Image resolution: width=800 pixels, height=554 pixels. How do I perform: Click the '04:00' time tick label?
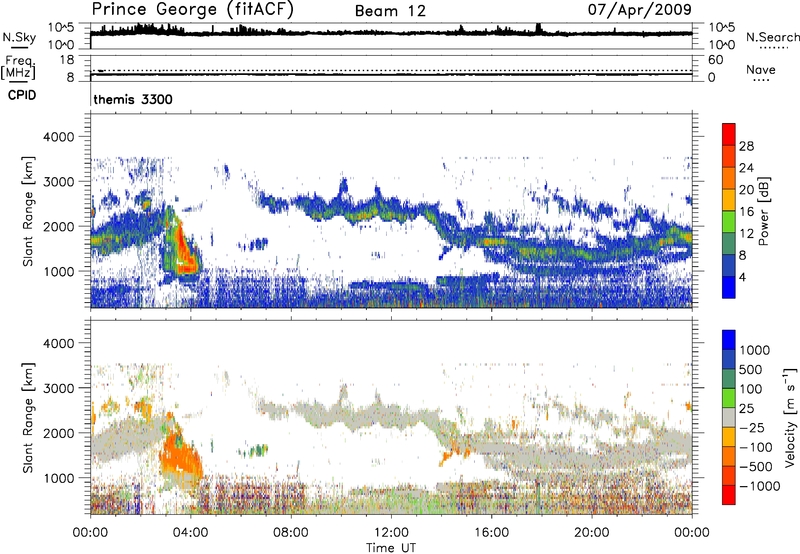click(x=190, y=532)
